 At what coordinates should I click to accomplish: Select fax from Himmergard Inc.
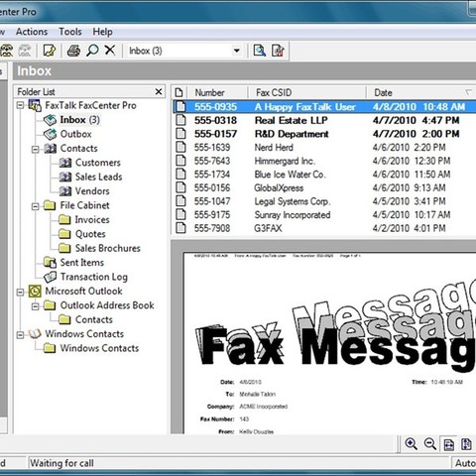[x=324, y=161]
